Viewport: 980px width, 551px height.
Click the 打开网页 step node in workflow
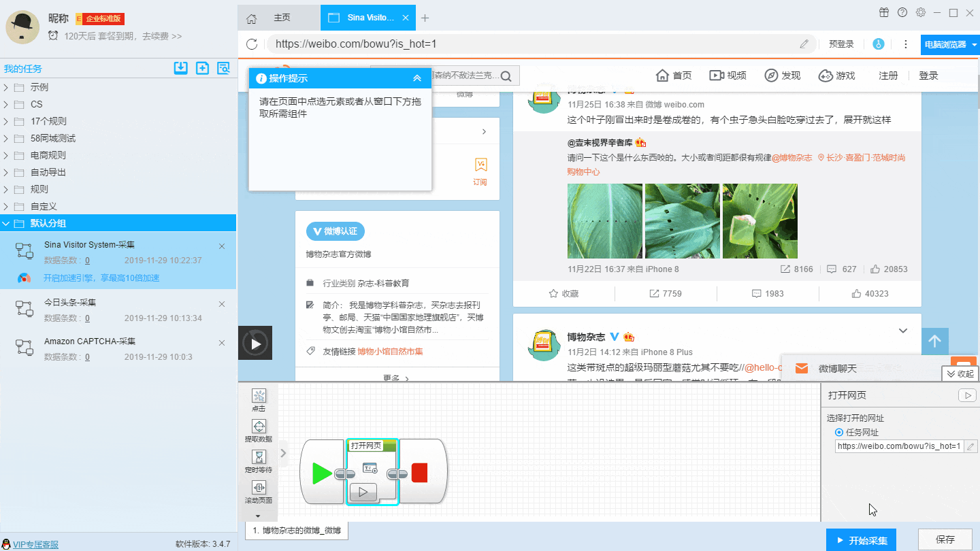click(372, 471)
